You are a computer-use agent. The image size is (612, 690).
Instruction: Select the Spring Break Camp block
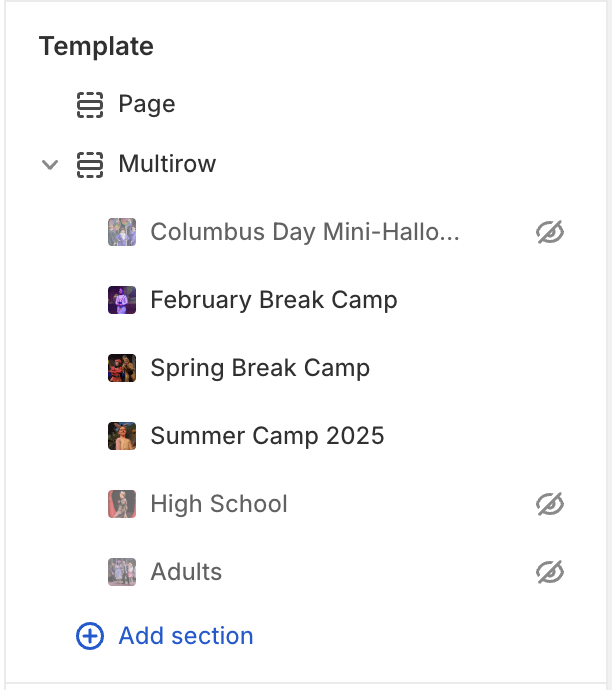click(260, 368)
